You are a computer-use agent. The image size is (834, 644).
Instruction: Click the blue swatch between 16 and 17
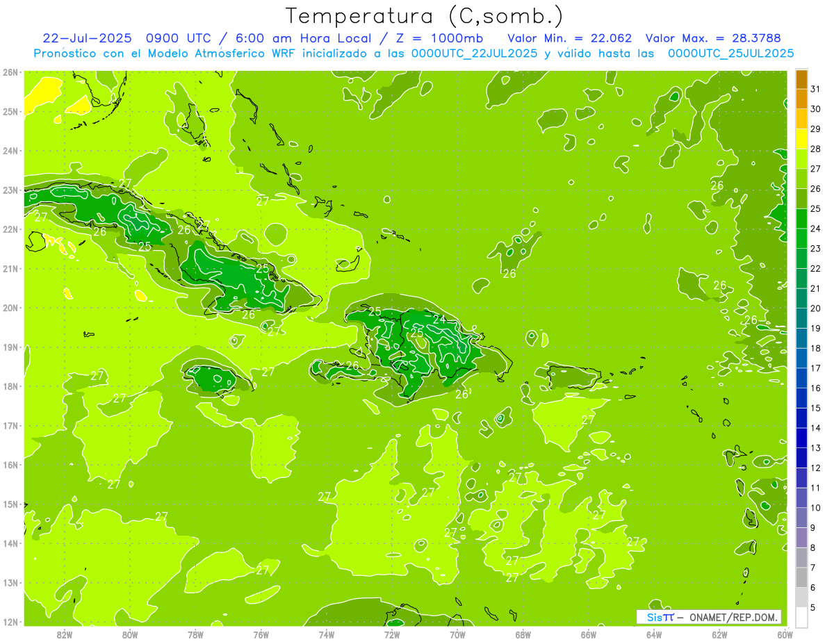pyautogui.click(x=801, y=378)
